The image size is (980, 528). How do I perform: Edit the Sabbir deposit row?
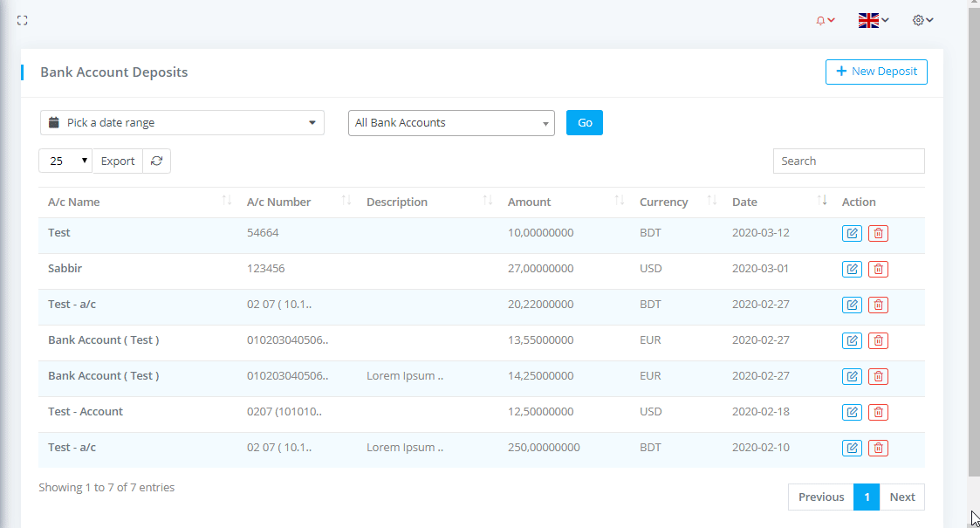(852, 269)
